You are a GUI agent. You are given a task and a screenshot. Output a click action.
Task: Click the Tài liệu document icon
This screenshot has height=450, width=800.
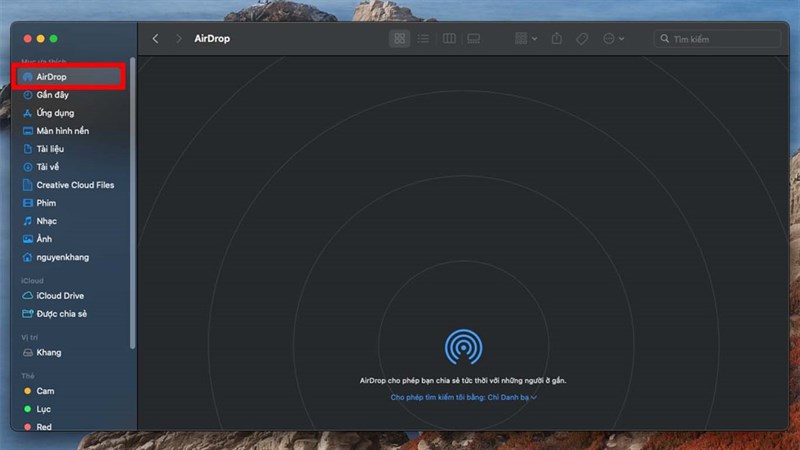point(28,149)
